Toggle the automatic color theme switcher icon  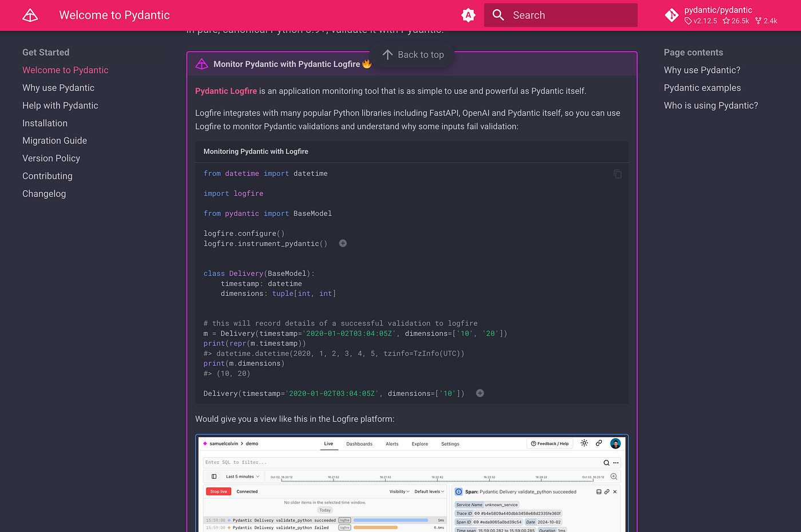tap(469, 15)
